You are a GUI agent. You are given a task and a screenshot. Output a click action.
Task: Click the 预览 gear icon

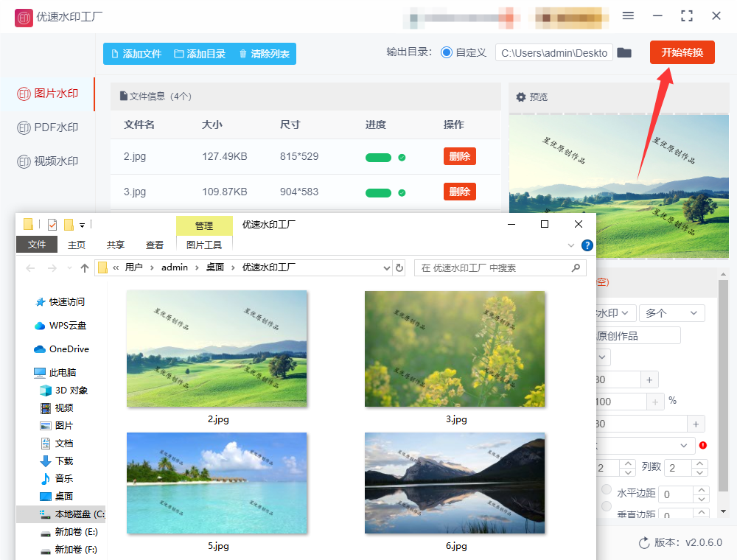pyautogui.click(x=521, y=97)
